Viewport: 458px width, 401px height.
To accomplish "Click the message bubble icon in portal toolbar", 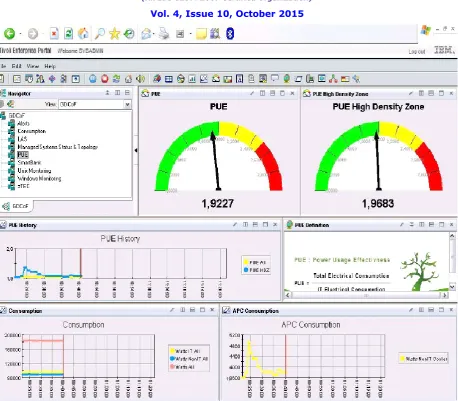I will click(275, 79).
